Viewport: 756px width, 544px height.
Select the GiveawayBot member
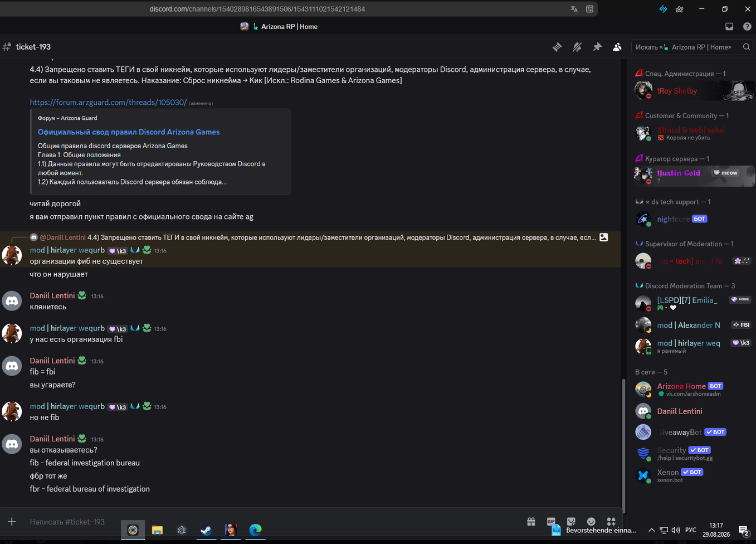coord(694,432)
